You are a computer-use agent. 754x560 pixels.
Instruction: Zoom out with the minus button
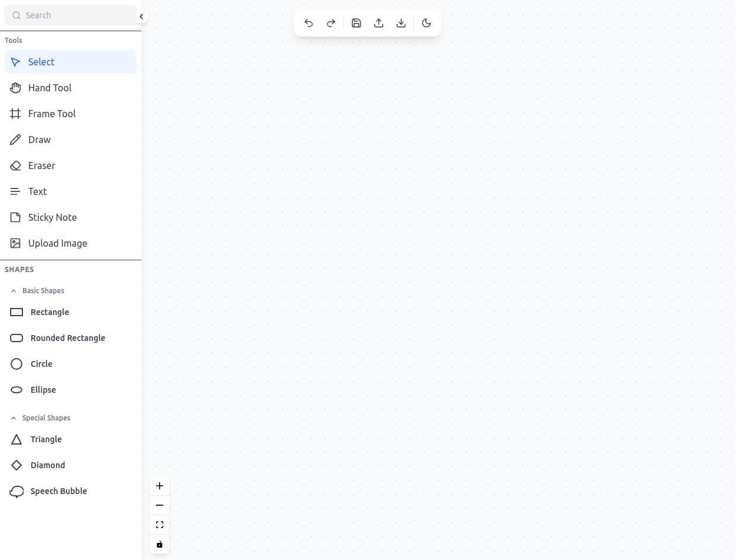(x=160, y=505)
